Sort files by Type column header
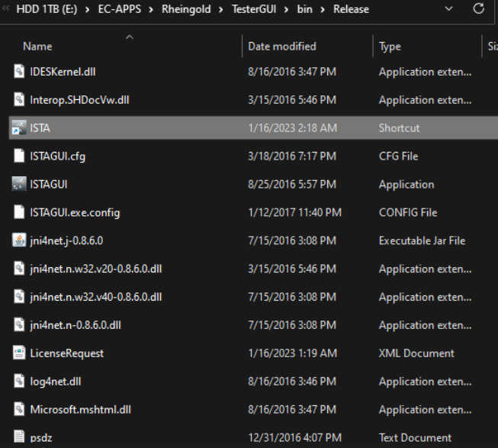Screen dimensions: 498x448 tap(390, 47)
